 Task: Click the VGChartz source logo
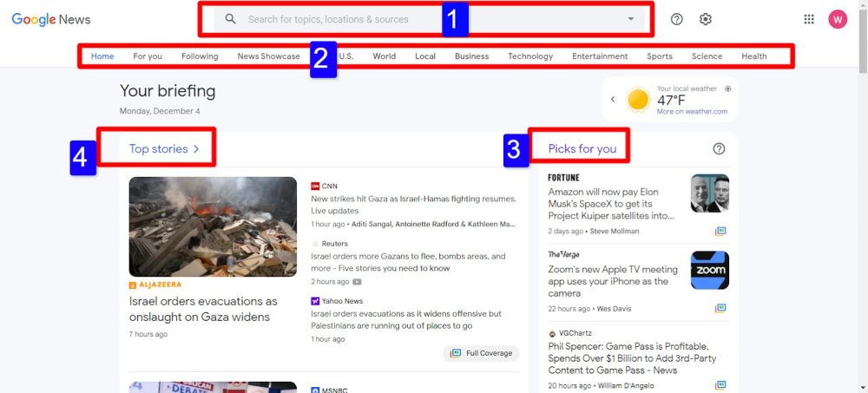[552, 333]
